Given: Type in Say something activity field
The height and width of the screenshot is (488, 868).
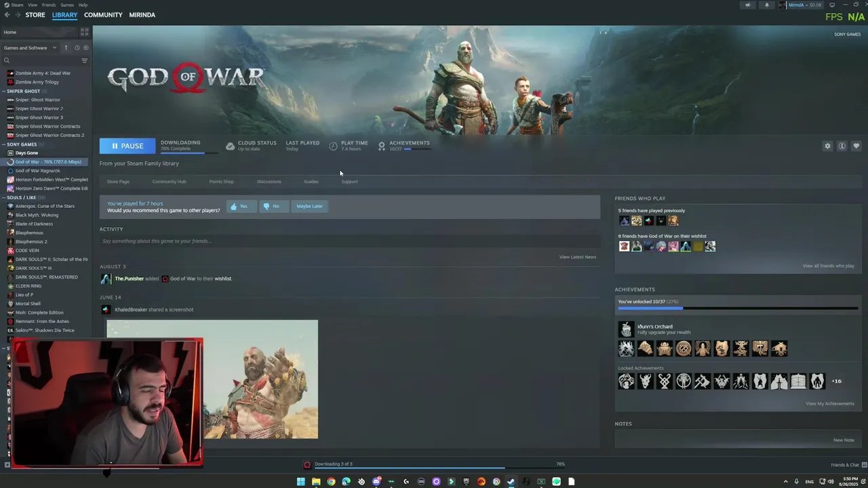Looking at the screenshot, I should (x=350, y=241).
